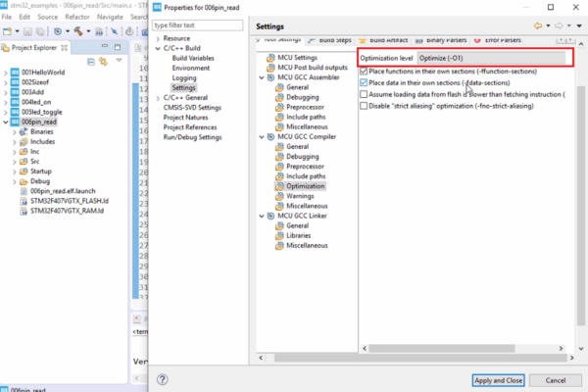Click the Collapse All icon in Project Explorer
This screenshot has height=392, width=588.
point(91,62)
